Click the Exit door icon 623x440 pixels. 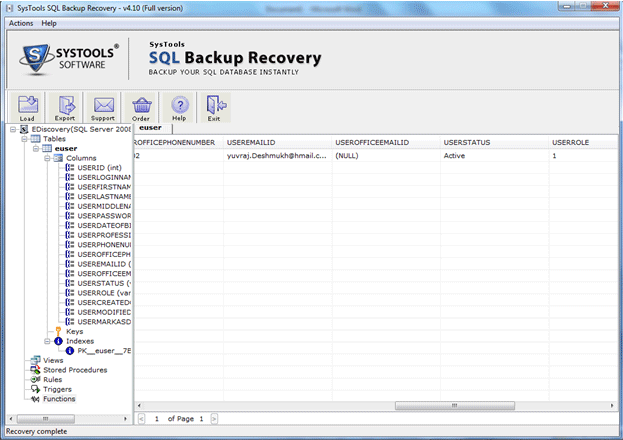click(x=213, y=107)
